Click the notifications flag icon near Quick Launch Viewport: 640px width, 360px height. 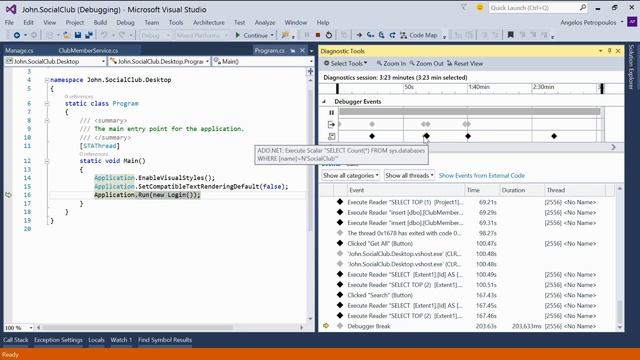click(464, 7)
